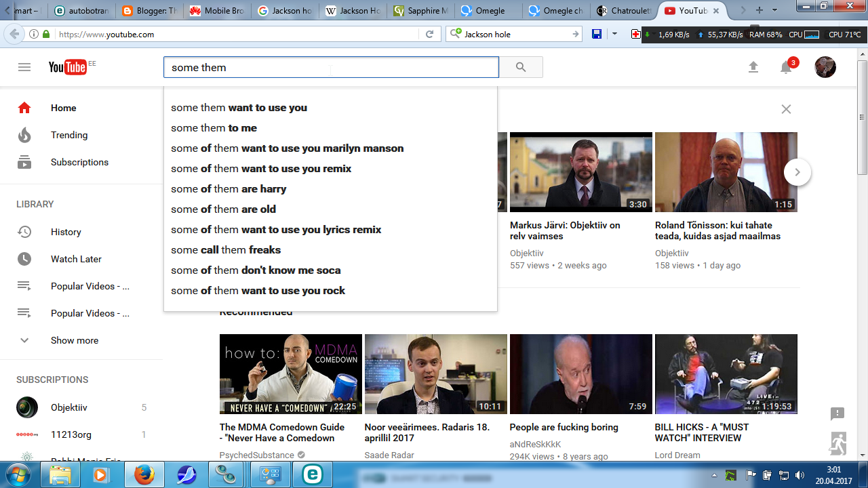Image resolution: width=868 pixels, height=488 pixels.
Task: Open the BILL HICKS interview thumbnail
Action: pyautogui.click(x=726, y=374)
